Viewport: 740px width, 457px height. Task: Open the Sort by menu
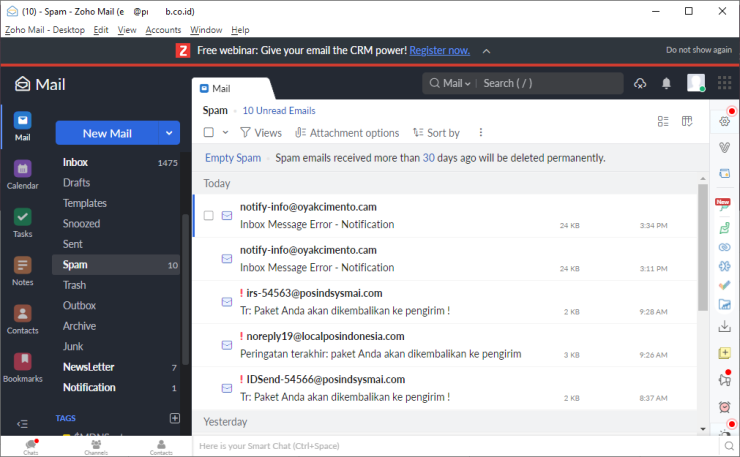(x=436, y=133)
